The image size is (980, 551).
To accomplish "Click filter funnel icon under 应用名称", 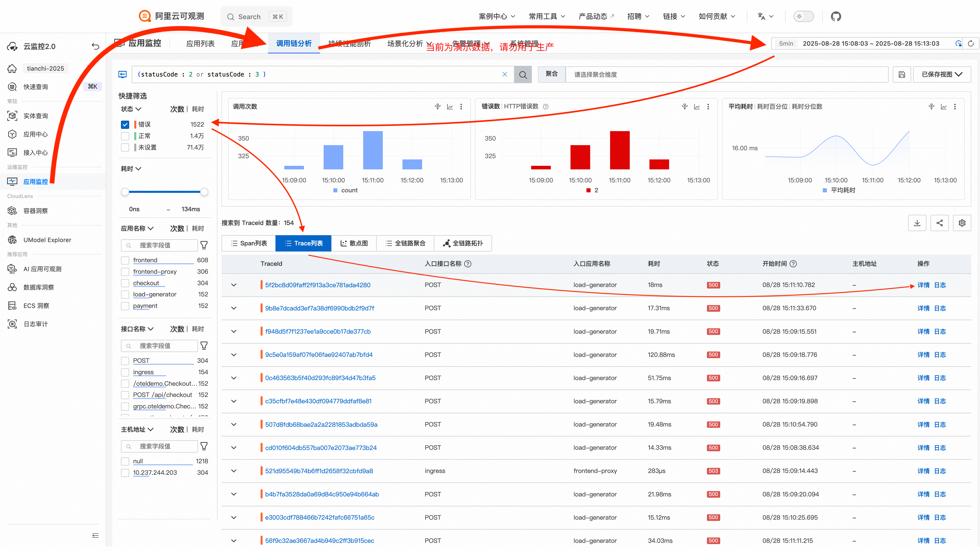I will (204, 245).
